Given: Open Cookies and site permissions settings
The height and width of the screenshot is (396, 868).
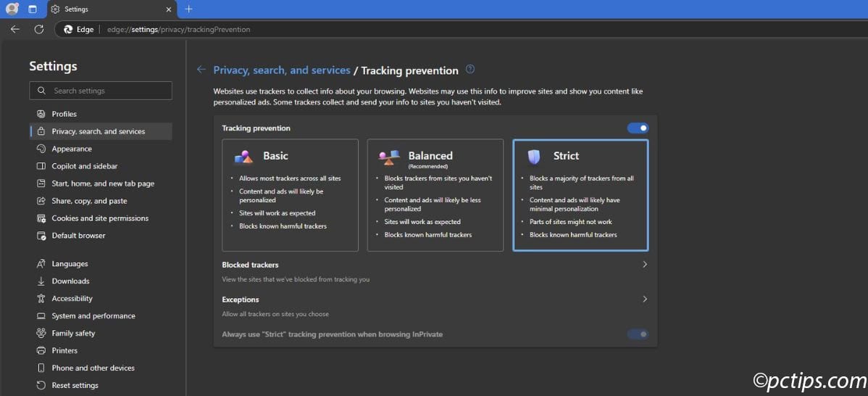Looking at the screenshot, I should coord(100,218).
